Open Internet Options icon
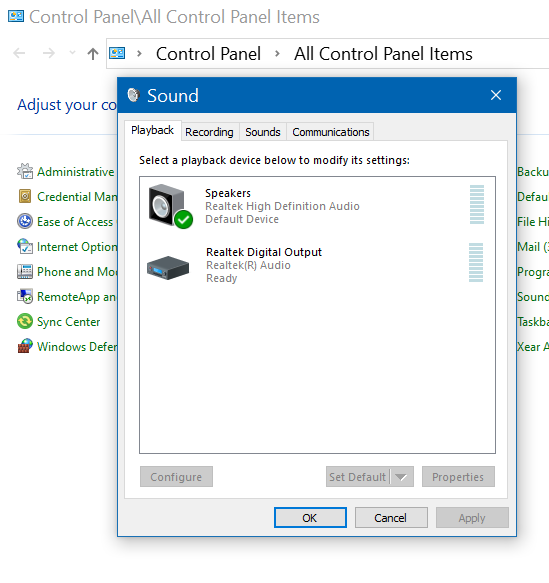This screenshot has height=583, width=549. [x=25, y=247]
